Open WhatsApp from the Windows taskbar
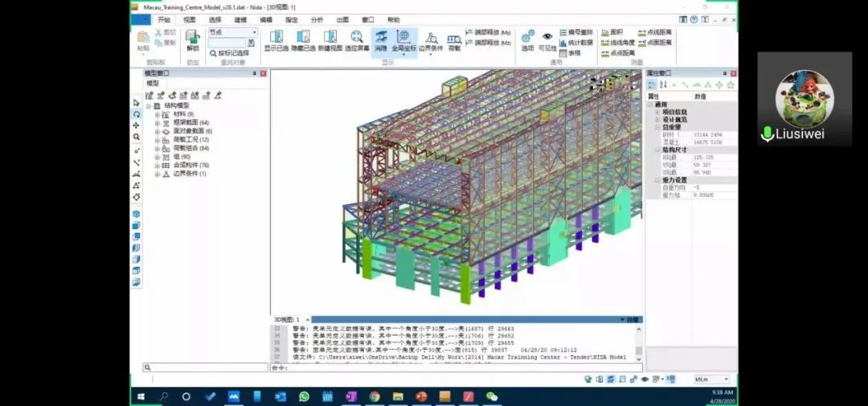The image size is (868, 406). coord(304,396)
